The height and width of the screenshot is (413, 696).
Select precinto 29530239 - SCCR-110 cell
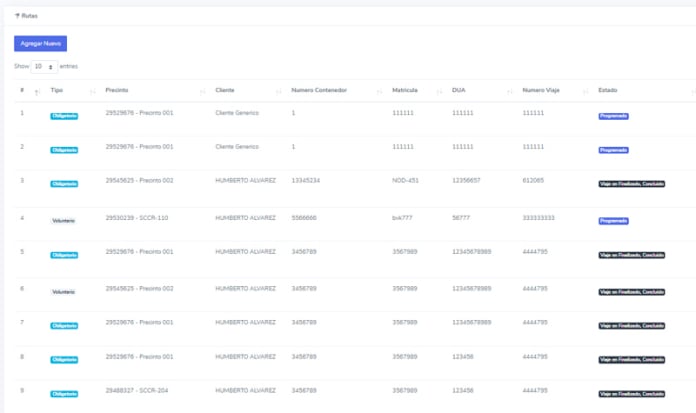coord(137,217)
